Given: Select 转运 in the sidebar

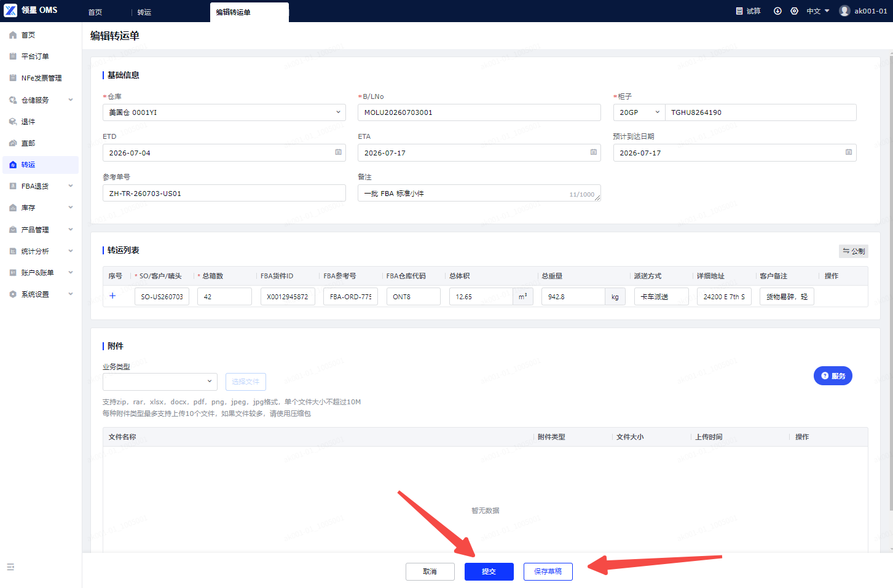Looking at the screenshot, I should [41, 165].
